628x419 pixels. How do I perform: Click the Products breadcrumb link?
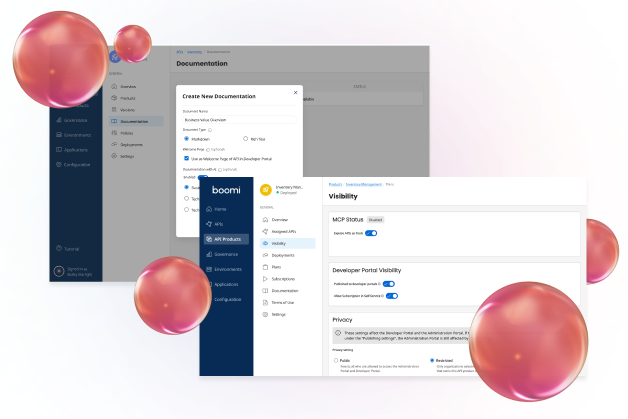[337, 184]
